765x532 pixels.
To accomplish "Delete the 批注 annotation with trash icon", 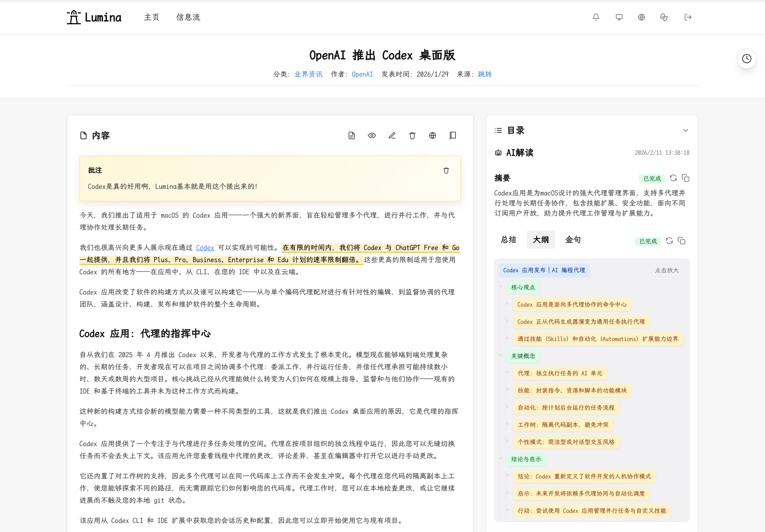I will [x=446, y=170].
